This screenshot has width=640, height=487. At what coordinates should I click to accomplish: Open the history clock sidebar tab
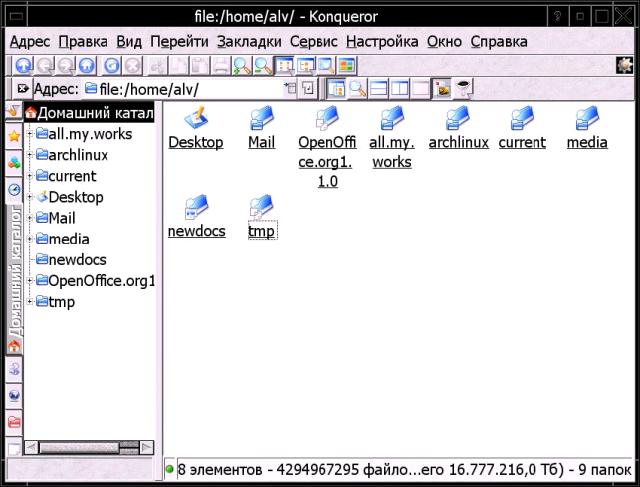point(14,189)
